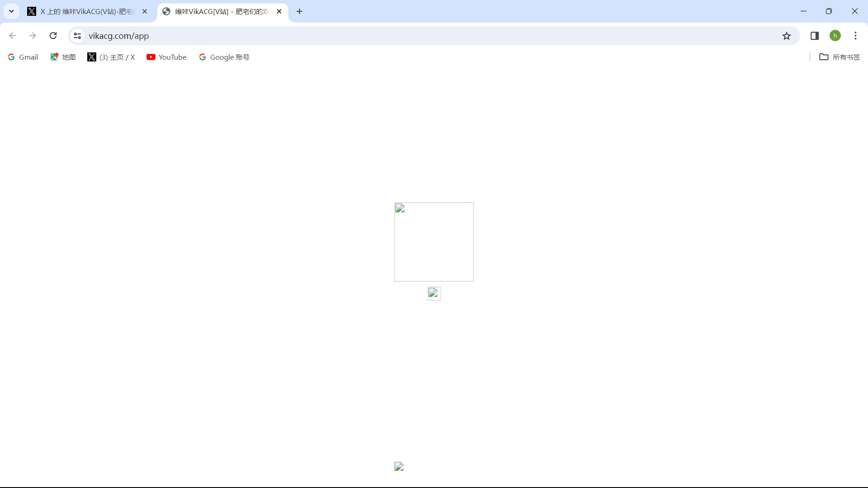View site information icon in address bar
Image resolution: width=868 pixels, height=488 pixels.
[x=77, y=36]
